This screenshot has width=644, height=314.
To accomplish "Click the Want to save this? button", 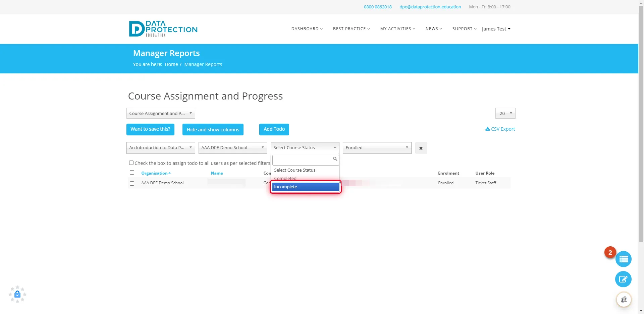I will coord(150,129).
